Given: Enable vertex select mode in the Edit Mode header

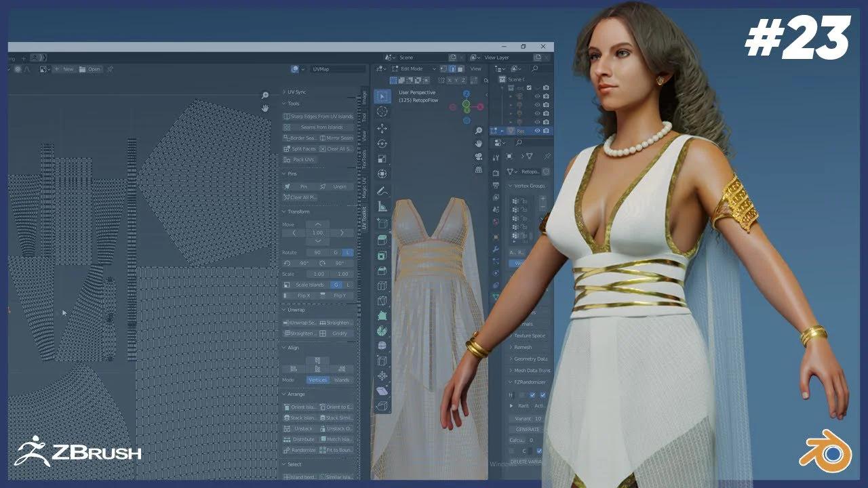Looking at the screenshot, I should [443, 68].
